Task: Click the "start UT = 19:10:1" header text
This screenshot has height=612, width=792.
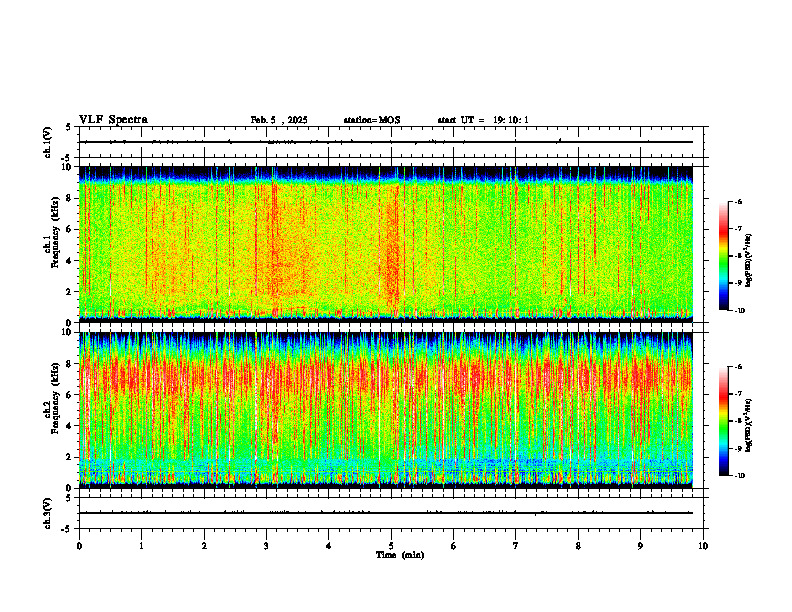Action: (483, 120)
